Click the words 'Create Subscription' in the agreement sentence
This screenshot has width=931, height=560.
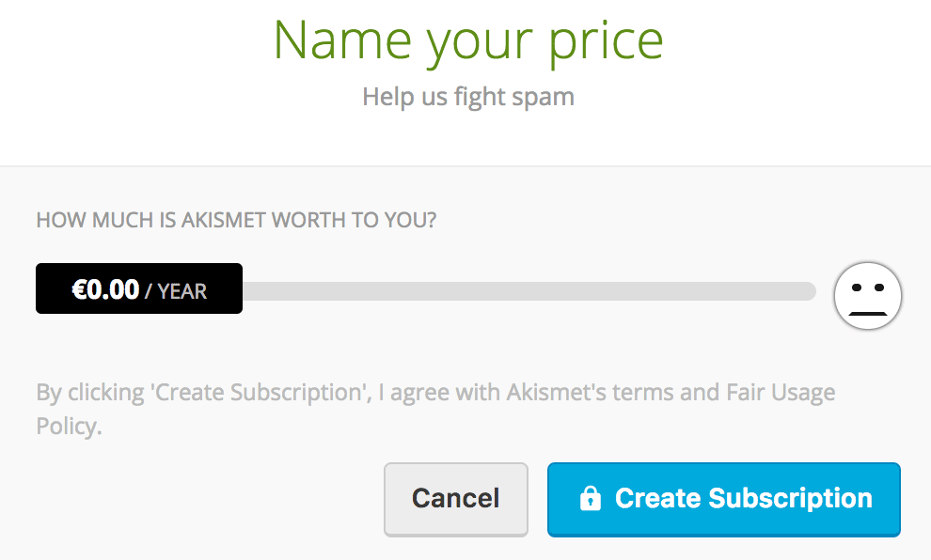[x=259, y=392]
